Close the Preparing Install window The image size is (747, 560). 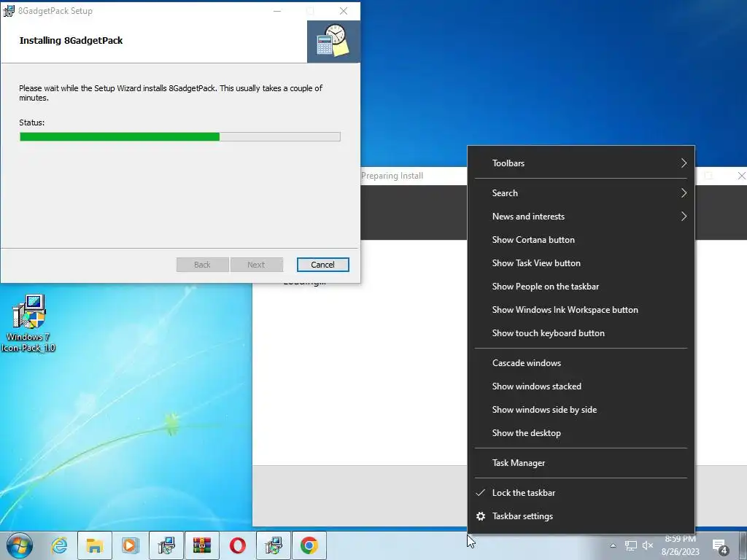coord(741,176)
